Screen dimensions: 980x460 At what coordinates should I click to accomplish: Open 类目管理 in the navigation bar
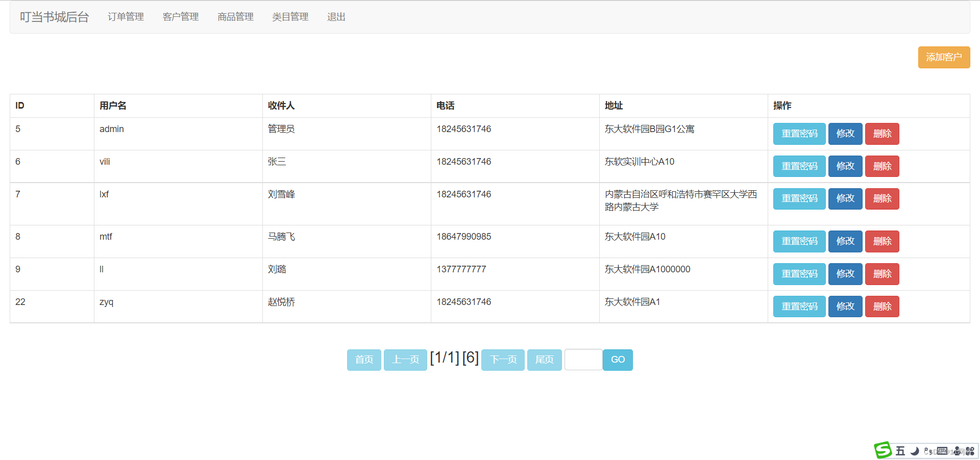(x=290, y=17)
